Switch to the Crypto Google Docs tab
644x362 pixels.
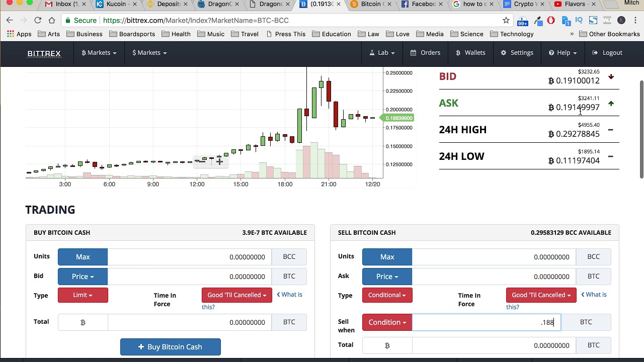click(x=523, y=5)
